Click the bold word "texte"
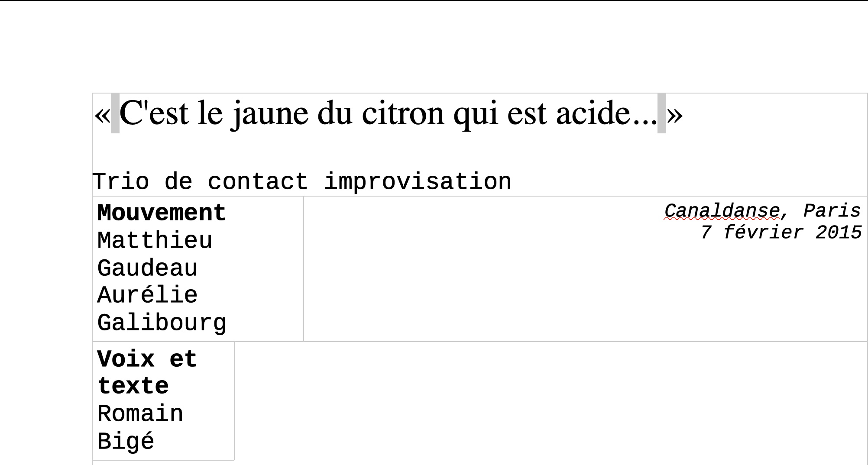Image resolution: width=868 pixels, height=465 pixels. point(133,386)
